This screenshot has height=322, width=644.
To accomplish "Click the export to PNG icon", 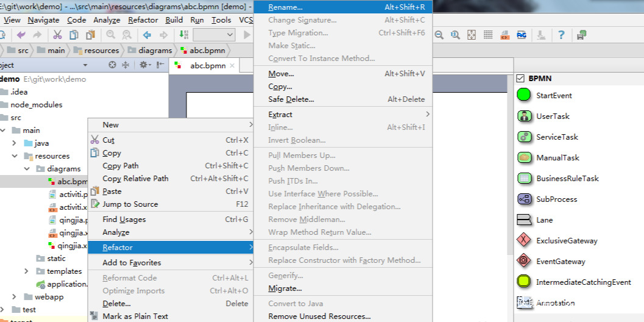I will pyautogui.click(x=522, y=35).
